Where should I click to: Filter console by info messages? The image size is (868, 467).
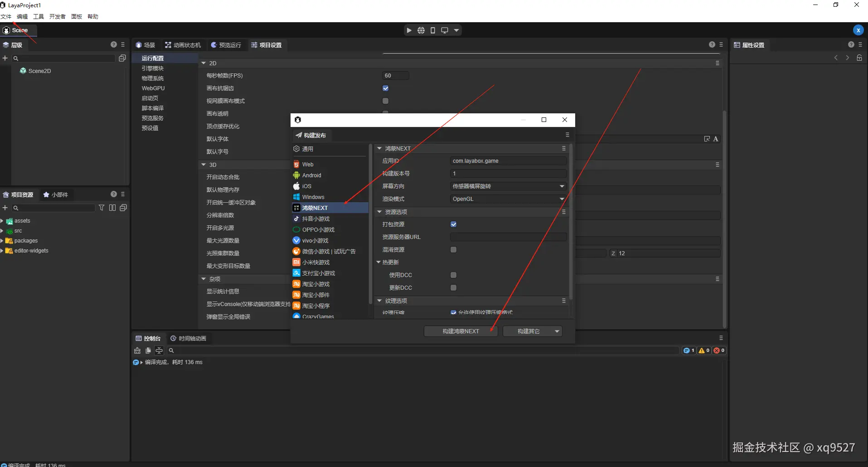point(689,350)
